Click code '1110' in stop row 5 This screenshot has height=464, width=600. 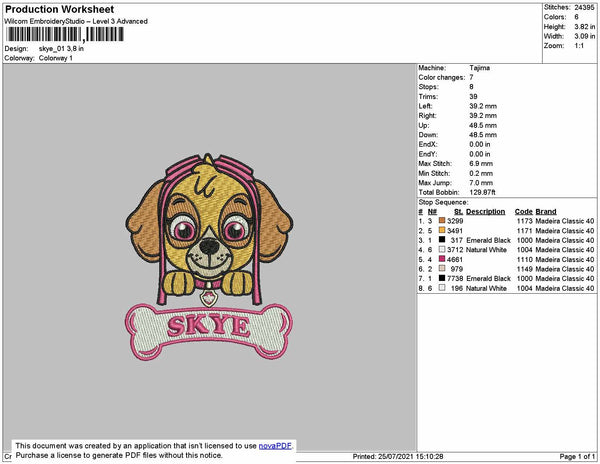(x=525, y=259)
